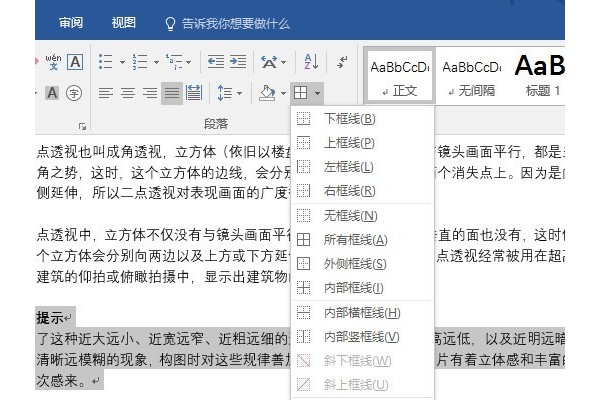This screenshot has height=400, width=600.
Task: Click the 左框线 border icon
Action: point(303,167)
